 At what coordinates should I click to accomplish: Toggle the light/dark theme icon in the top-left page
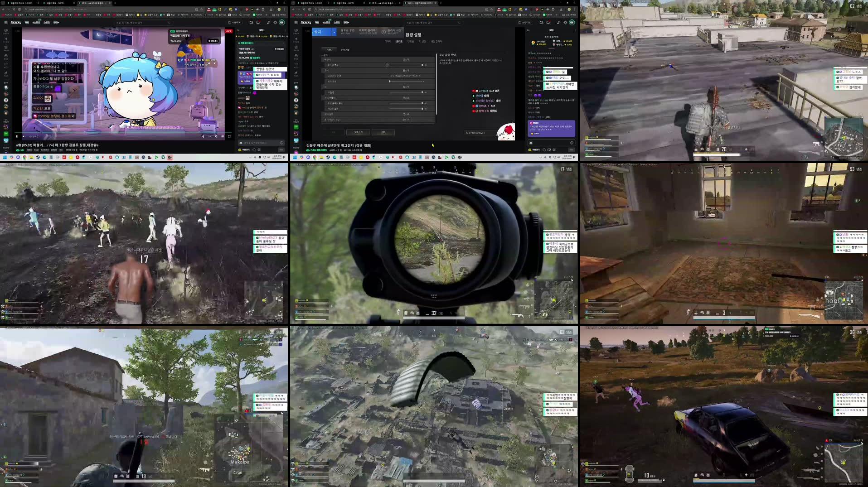pyautogui.click(x=275, y=22)
